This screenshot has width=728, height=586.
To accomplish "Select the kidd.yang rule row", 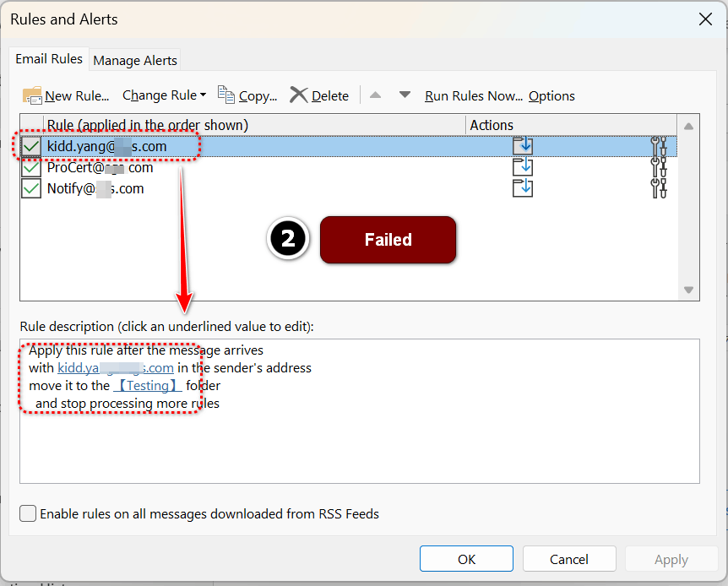I will coord(348,146).
